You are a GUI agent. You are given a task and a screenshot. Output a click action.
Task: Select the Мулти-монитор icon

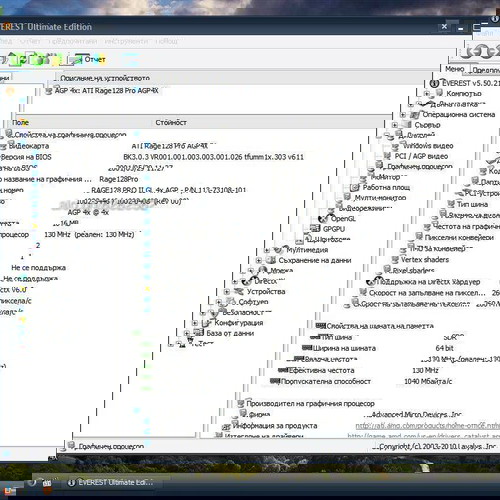tap(347, 197)
